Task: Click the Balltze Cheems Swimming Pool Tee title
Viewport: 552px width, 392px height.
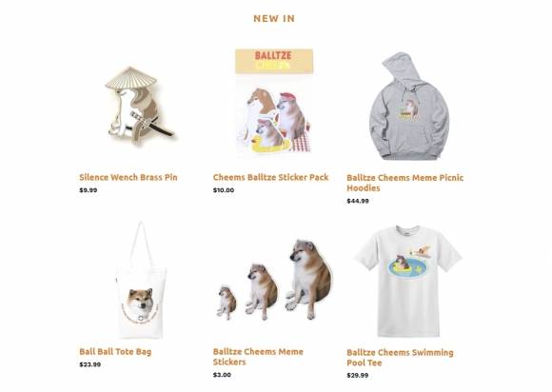Action: pos(400,357)
